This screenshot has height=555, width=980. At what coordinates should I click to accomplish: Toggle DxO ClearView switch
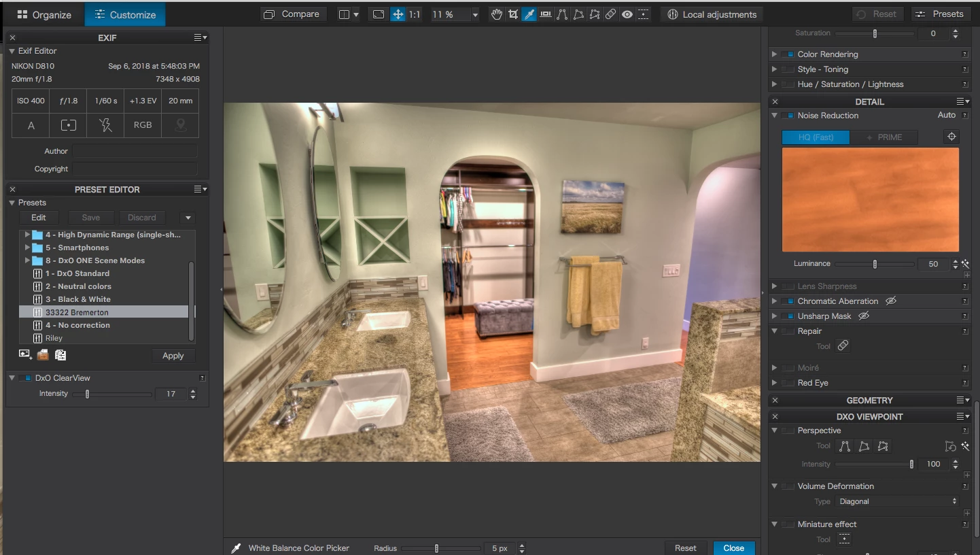tap(25, 378)
